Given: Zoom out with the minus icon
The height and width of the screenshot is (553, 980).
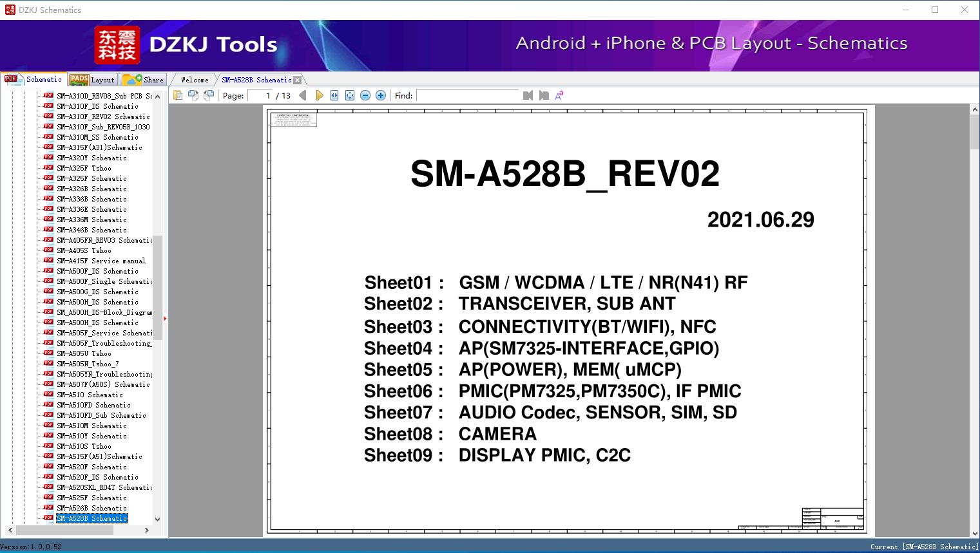Looking at the screenshot, I should [x=365, y=95].
